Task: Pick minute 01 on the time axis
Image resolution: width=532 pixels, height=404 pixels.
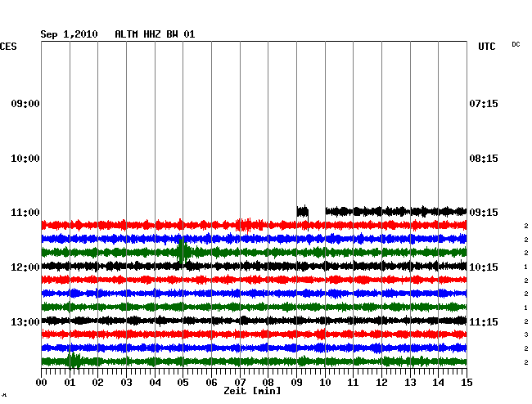Action: [x=70, y=382]
